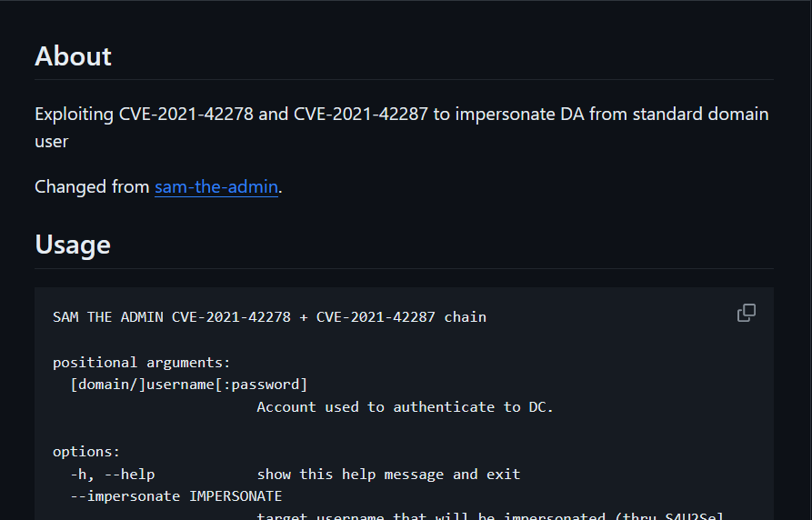The width and height of the screenshot is (812, 520).
Task: Click the Usage heading
Action: 73,245
